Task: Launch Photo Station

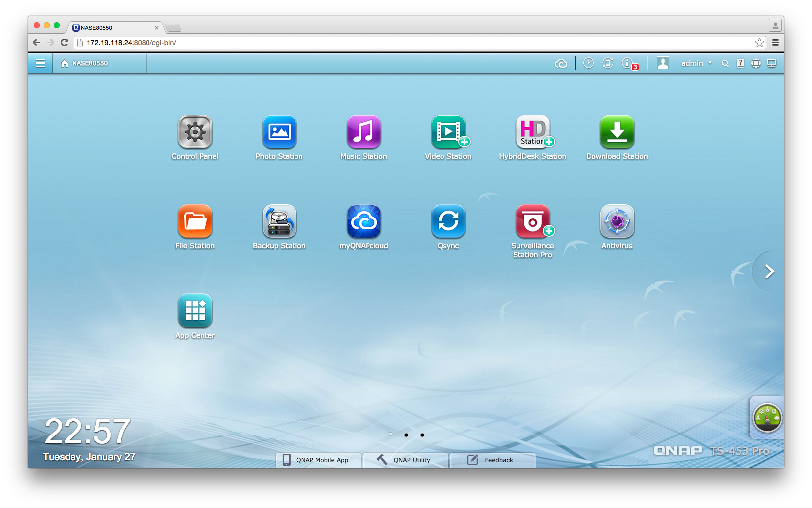Action: tap(279, 132)
